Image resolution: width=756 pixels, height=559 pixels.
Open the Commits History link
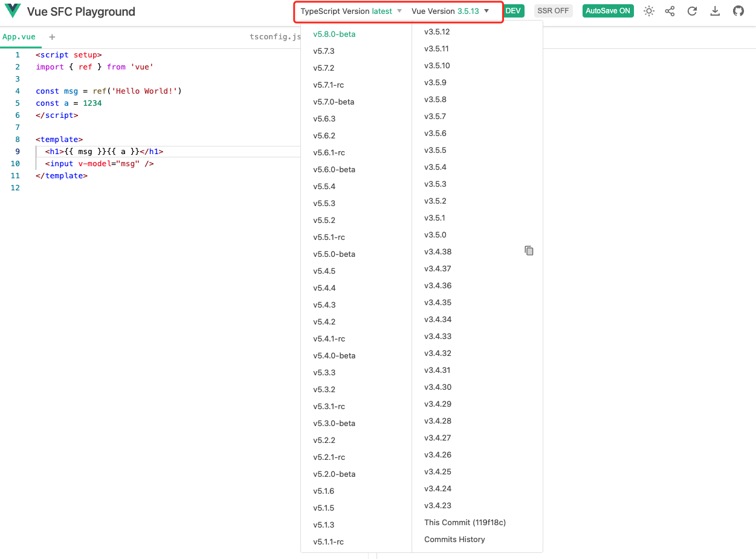tap(454, 540)
